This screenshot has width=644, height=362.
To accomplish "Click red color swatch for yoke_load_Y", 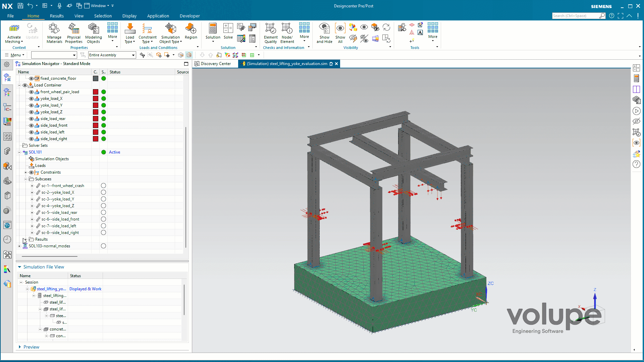I will point(96,105).
